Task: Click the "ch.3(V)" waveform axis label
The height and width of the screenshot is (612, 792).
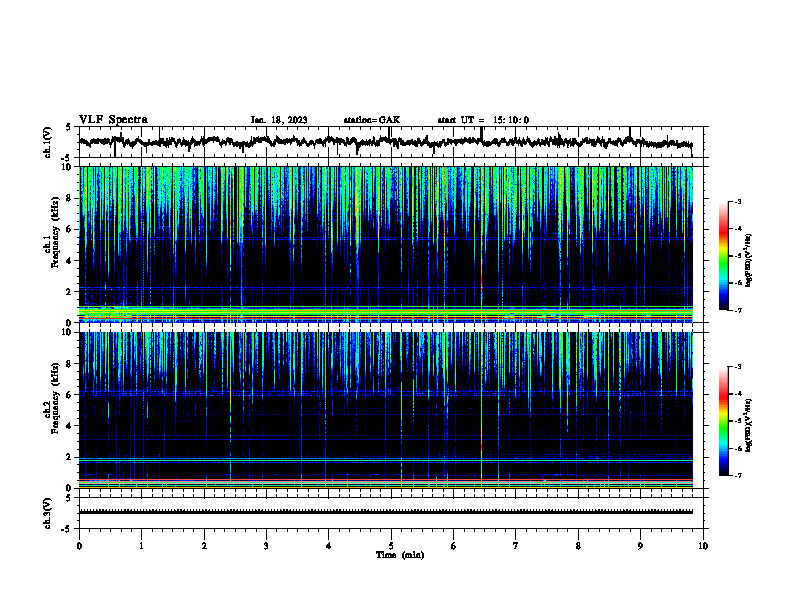Action: coord(47,513)
